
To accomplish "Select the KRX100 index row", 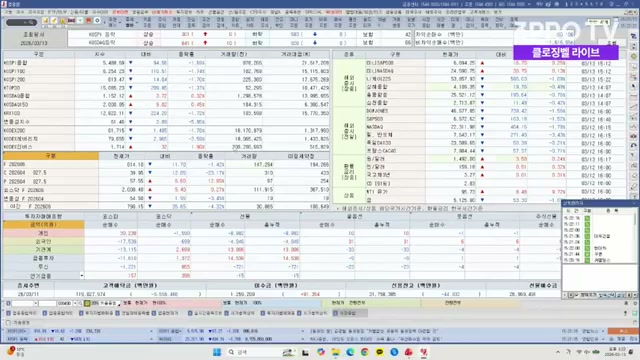I will (x=166, y=113).
